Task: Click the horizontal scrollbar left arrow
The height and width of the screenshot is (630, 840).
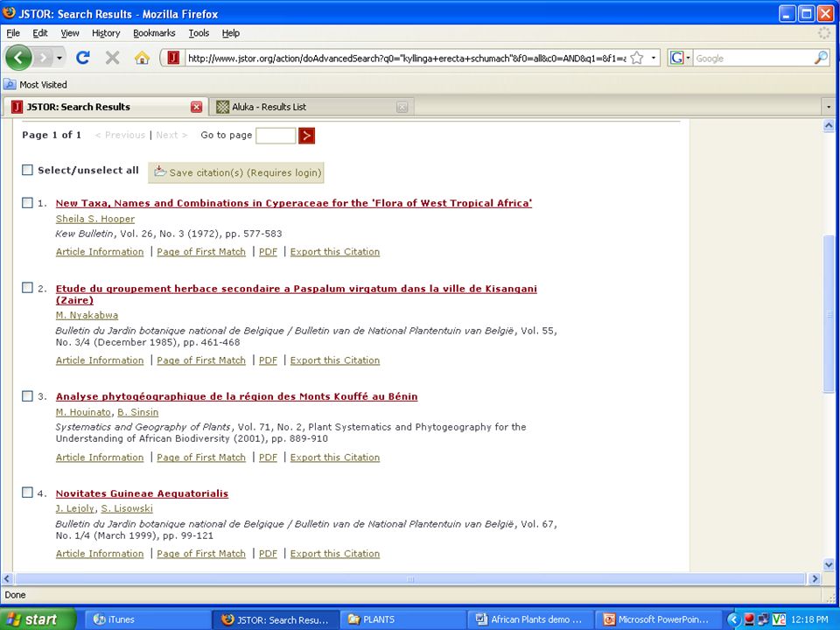Action: (x=7, y=578)
